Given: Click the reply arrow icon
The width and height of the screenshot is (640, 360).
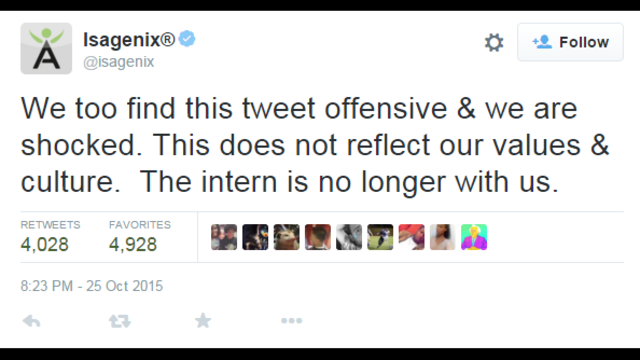Looking at the screenshot, I should click(31, 321).
